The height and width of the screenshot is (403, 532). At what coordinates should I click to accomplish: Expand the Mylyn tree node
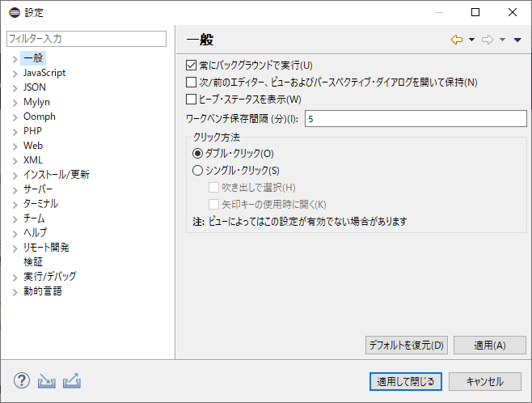coord(15,104)
